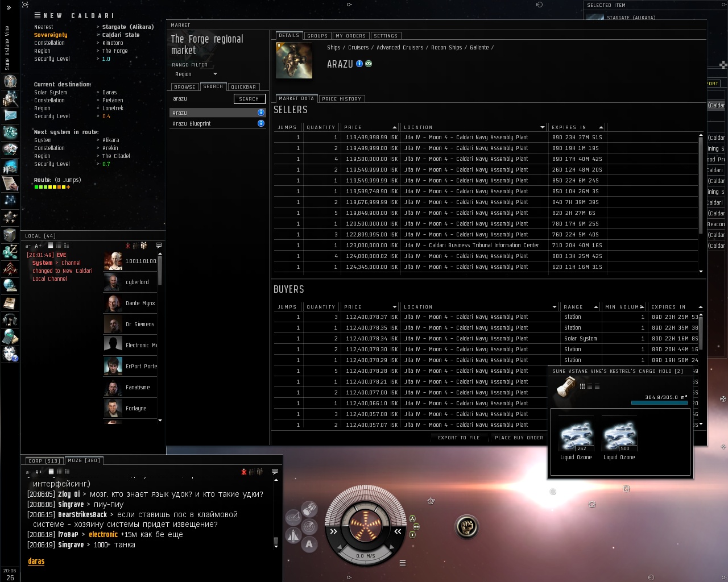Click Place Buy Order button

519,438
